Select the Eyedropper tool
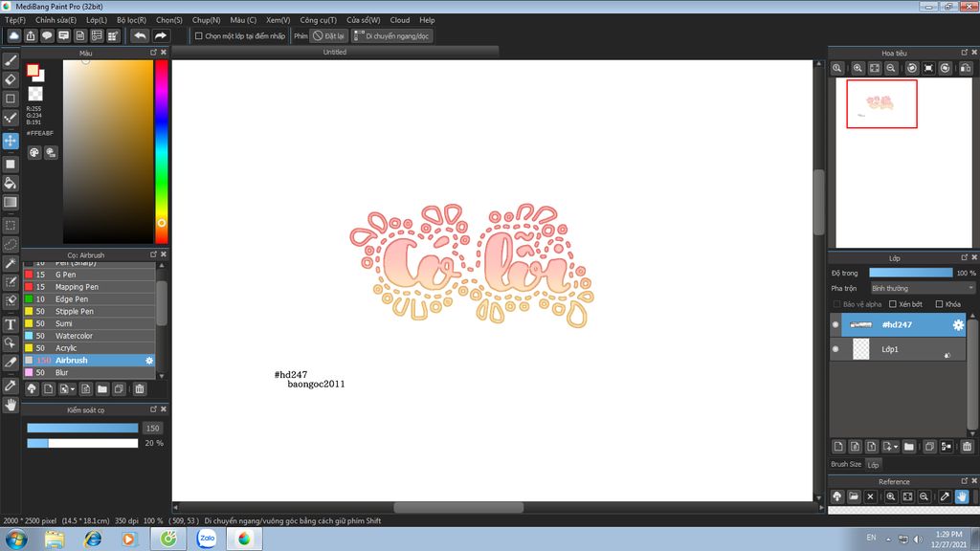Image resolution: width=980 pixels, height=551 pixels. [11, 386]
